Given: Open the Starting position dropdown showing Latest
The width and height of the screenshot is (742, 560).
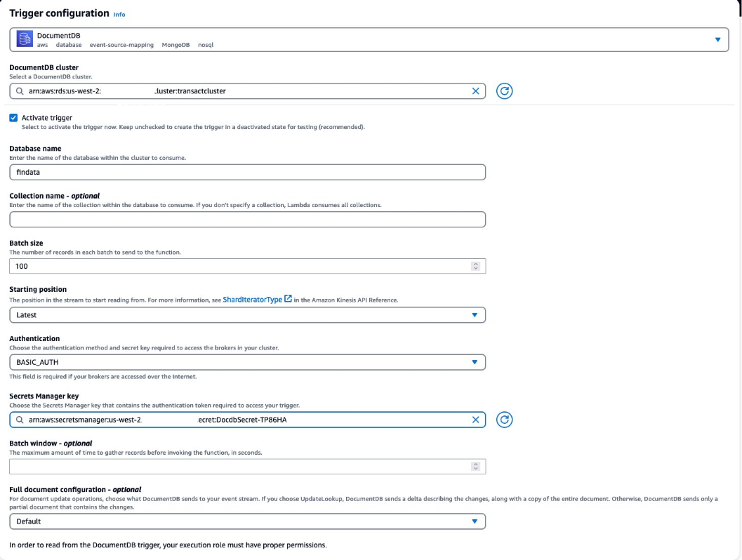Looking at the screenshot, I should [x=248, y=315].
